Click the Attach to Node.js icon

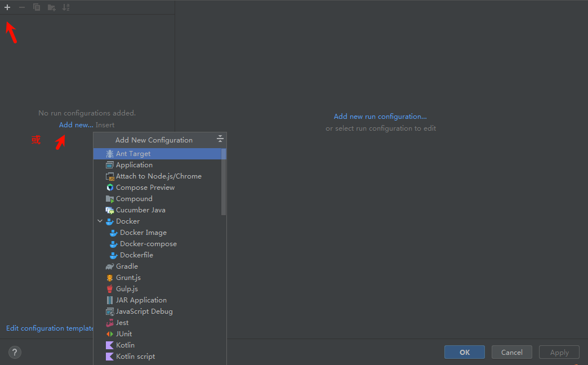pos(109,177)
